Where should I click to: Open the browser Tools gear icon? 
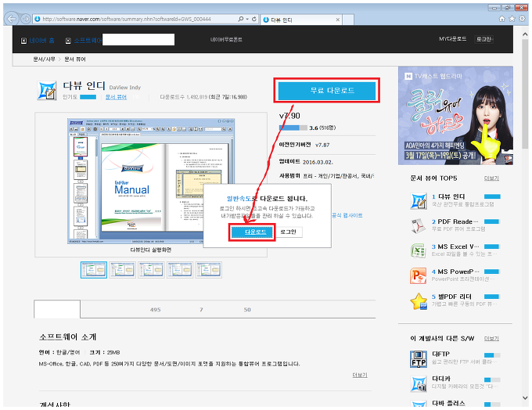point(523,19)
